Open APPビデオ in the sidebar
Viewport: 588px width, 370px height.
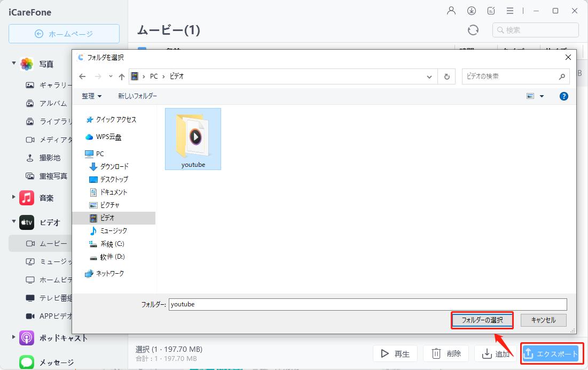(48, 316)
